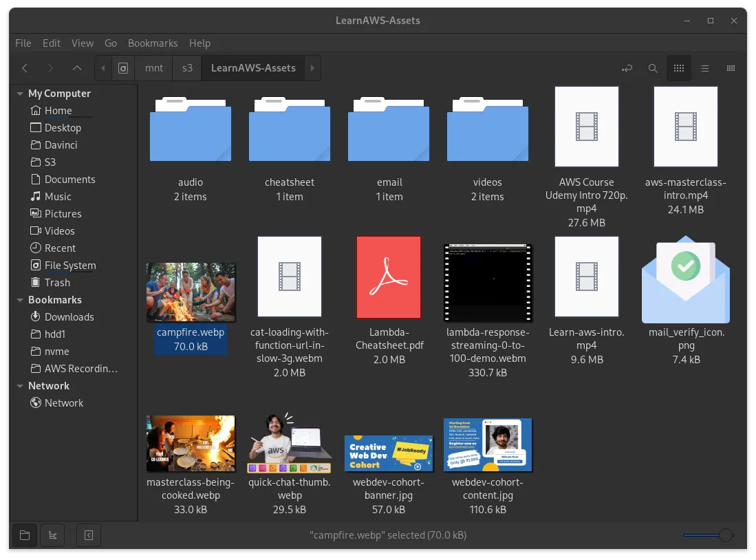Image resolution: width=756 pixels, height=560 pixels.
Task: Switch to list view
Action: pyautogui.click(x=705, y=68)
